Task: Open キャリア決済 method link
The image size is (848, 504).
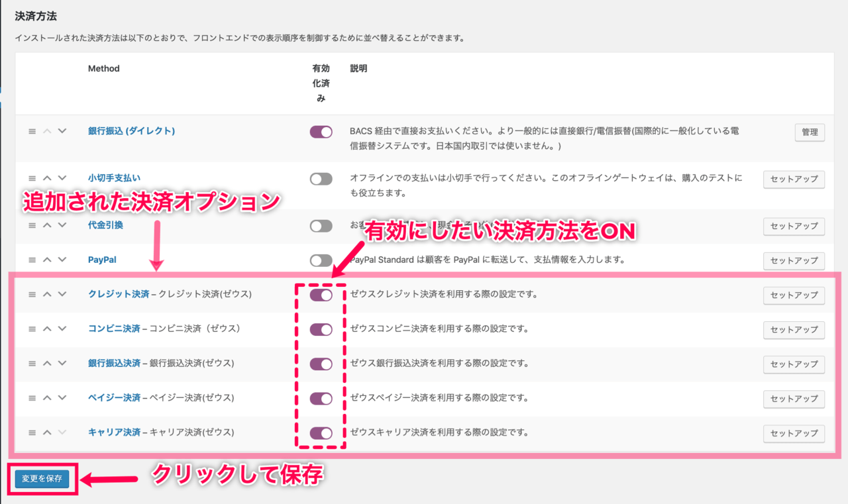Action: point(114,432)
